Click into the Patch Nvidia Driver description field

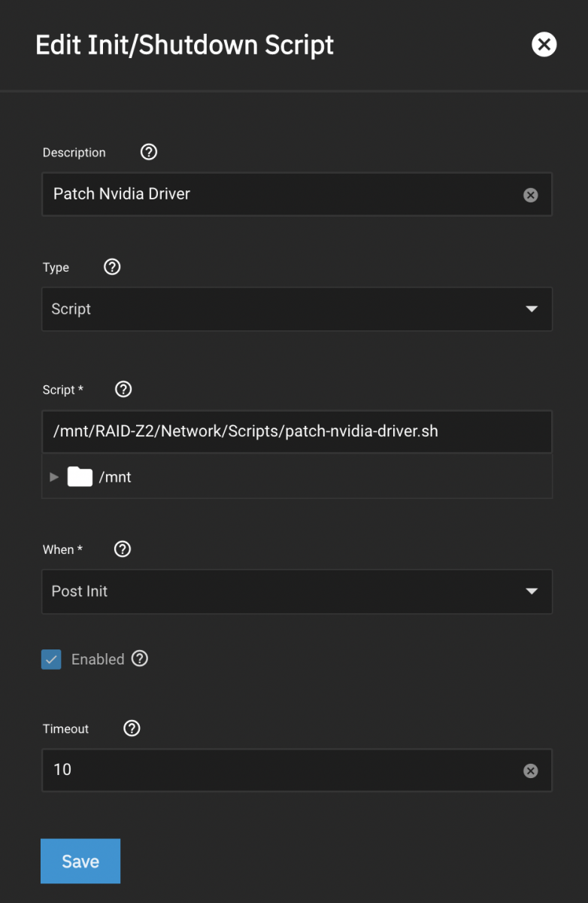278,194
